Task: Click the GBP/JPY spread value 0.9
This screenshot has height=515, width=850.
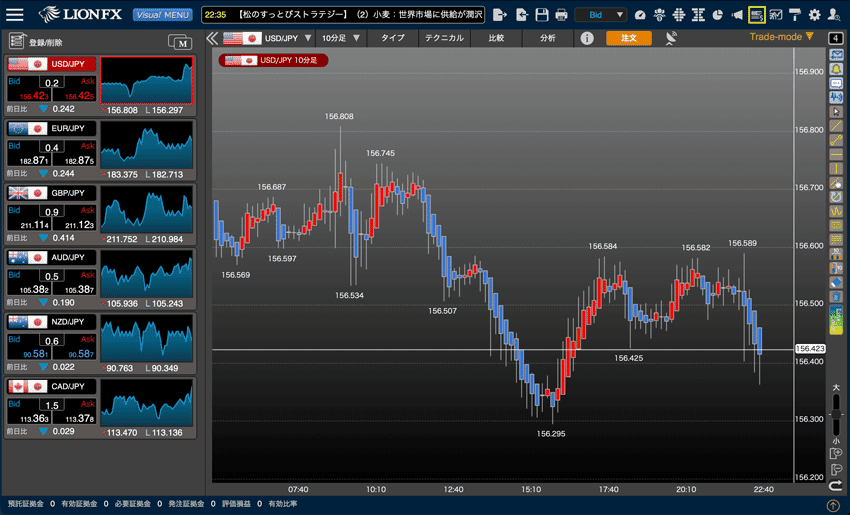Action: pos(51,212)
